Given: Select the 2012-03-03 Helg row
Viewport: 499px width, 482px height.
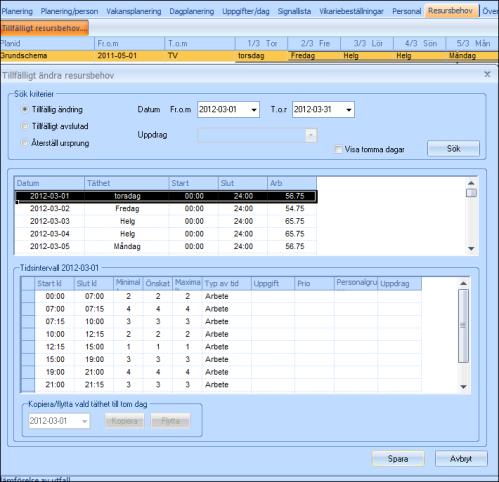Looking at the screenshot, I should coord(166,221).
